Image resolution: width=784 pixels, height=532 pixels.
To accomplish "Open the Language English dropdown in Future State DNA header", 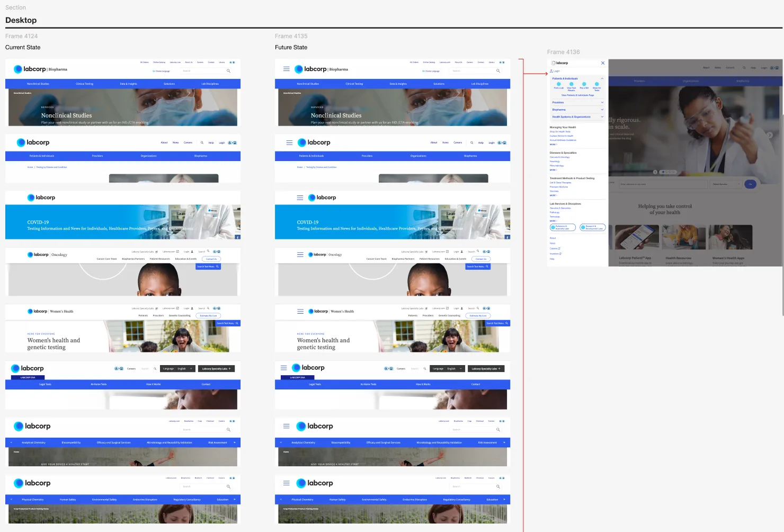I will pyautogui.click(x=448, y=368).
